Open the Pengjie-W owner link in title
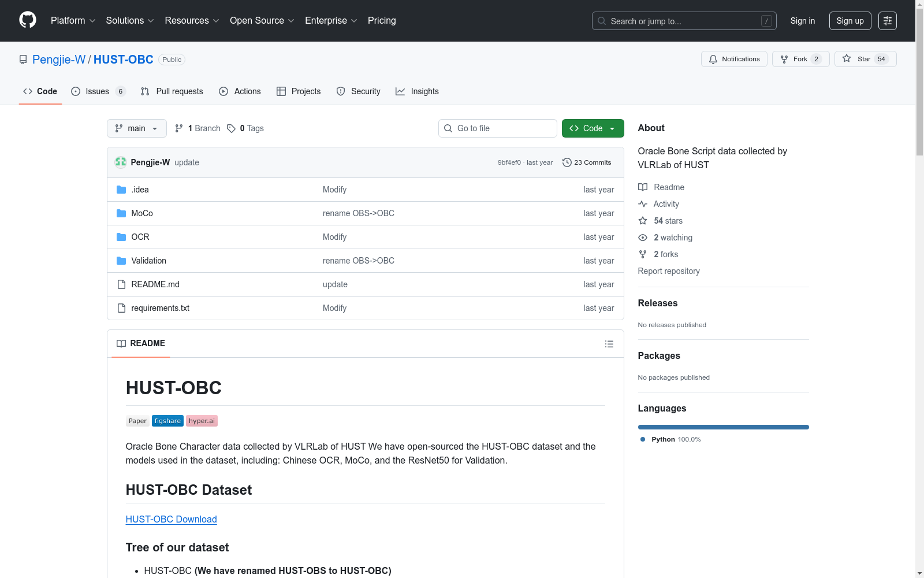924x578 pixels. 59,60
